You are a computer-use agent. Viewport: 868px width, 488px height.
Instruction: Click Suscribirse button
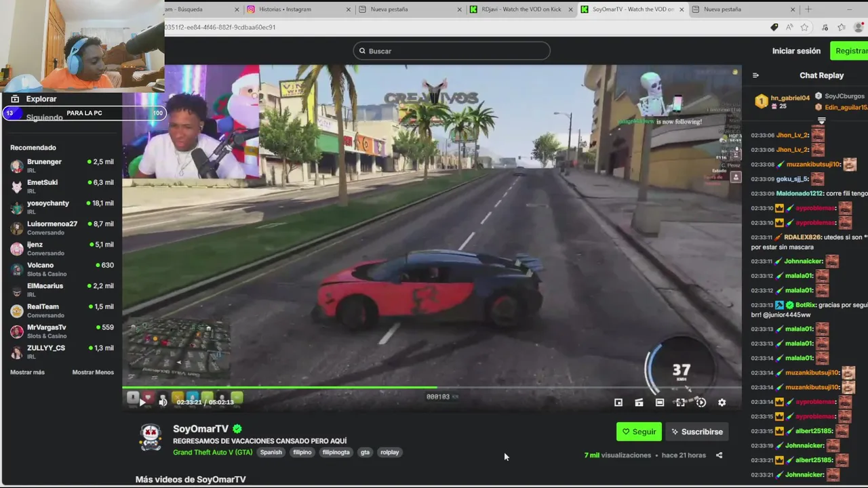(x=696, y=432)
